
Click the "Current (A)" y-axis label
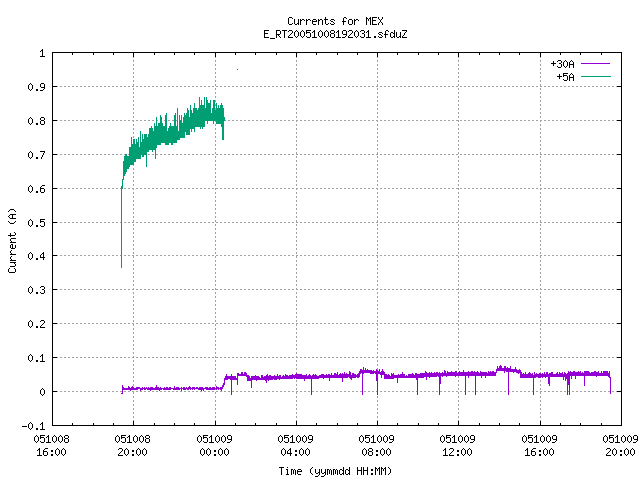tap(12, 240)
